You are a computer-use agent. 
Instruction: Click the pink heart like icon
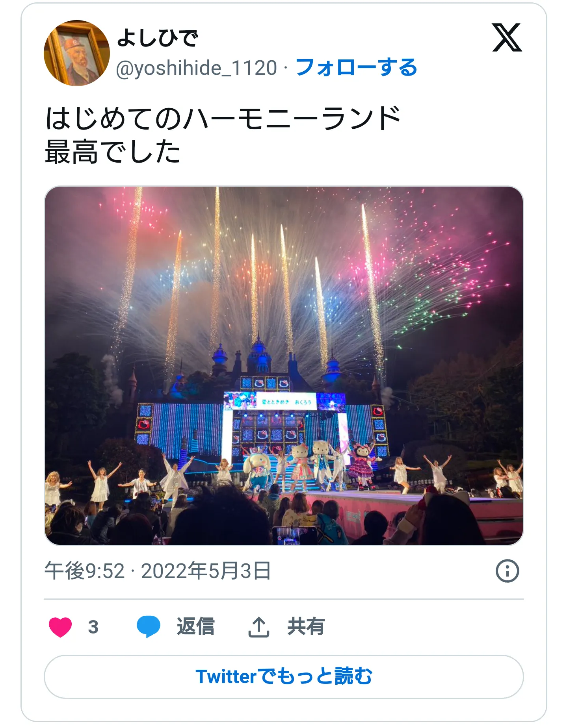(60, 627)
